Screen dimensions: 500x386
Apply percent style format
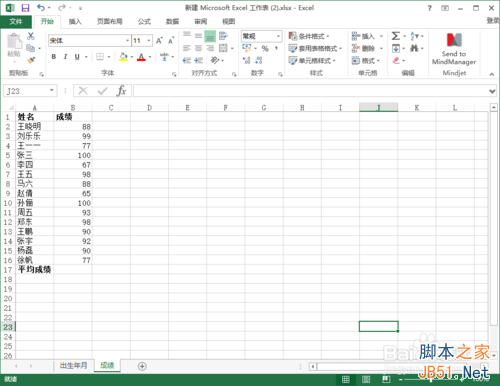[265, 49]
